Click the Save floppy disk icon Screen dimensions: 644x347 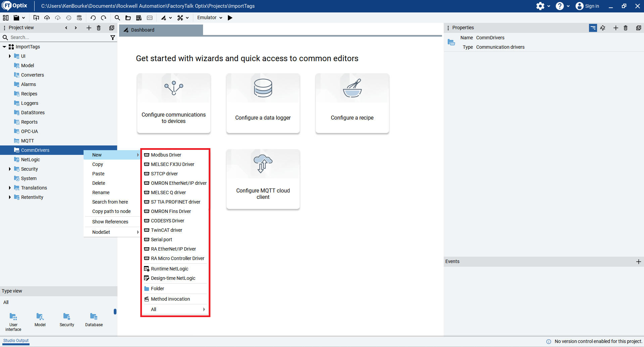[16, 18]
